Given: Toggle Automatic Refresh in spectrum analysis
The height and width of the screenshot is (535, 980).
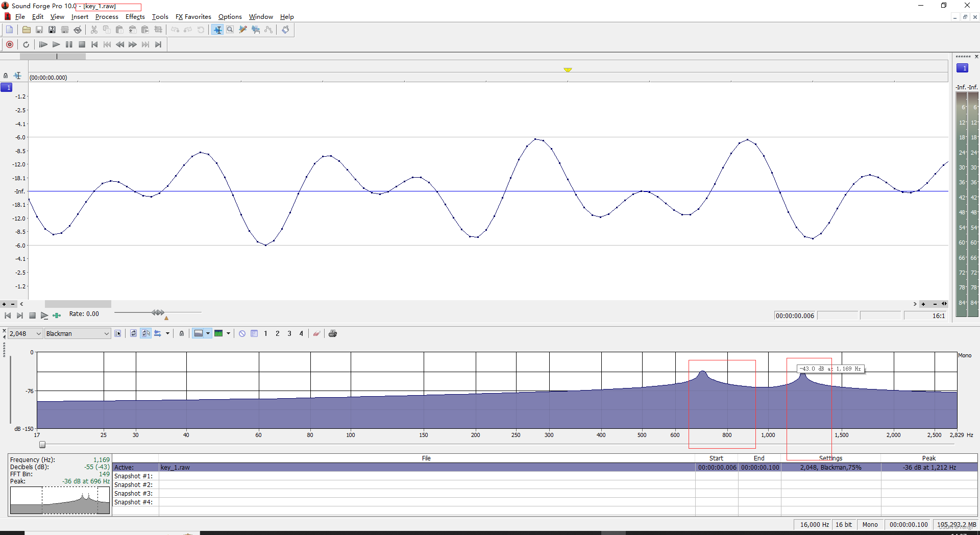Looking at the screenshot, I should pos(146,333).
